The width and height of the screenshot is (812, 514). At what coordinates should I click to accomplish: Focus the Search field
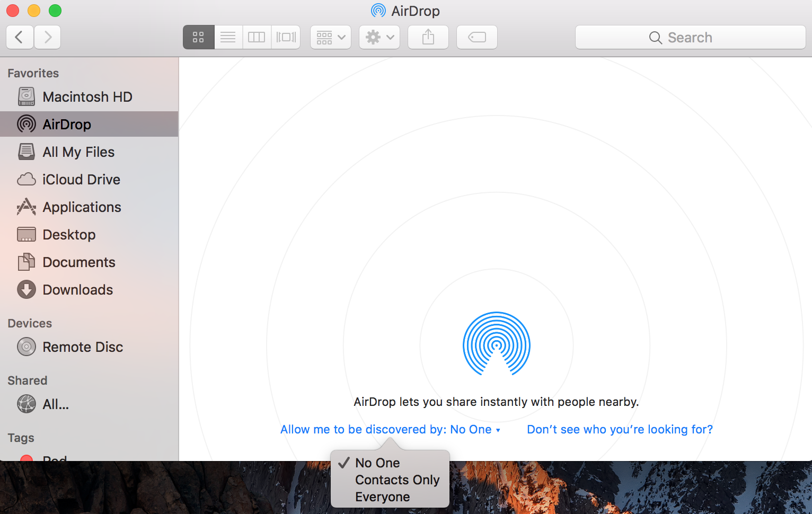tap(691, 37)
